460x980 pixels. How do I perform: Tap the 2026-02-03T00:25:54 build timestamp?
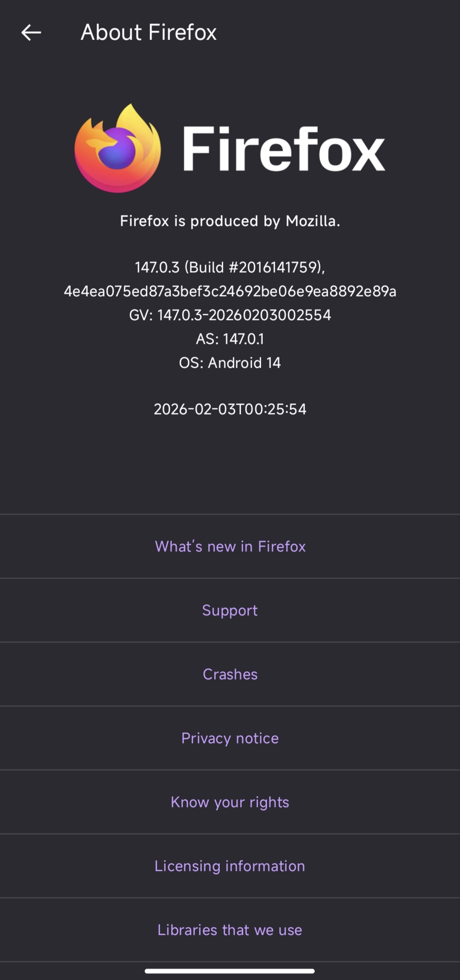pyautogui.click(x=230, y=409)
